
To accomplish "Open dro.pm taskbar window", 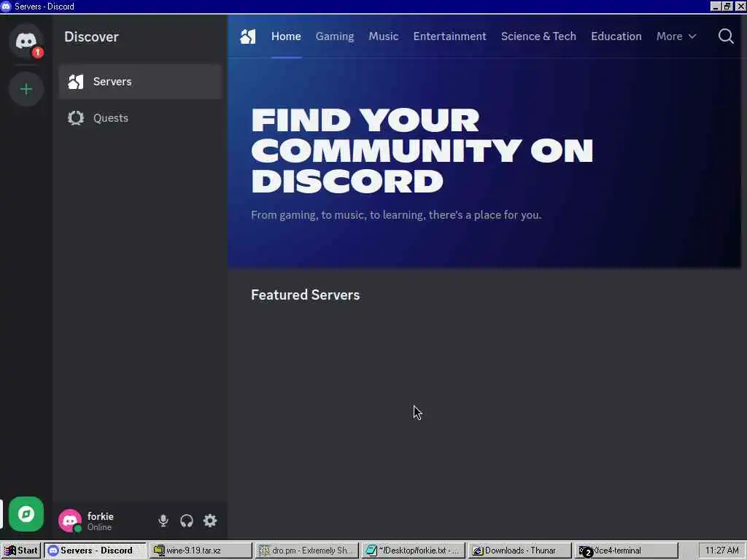I will tap(306, 551).
